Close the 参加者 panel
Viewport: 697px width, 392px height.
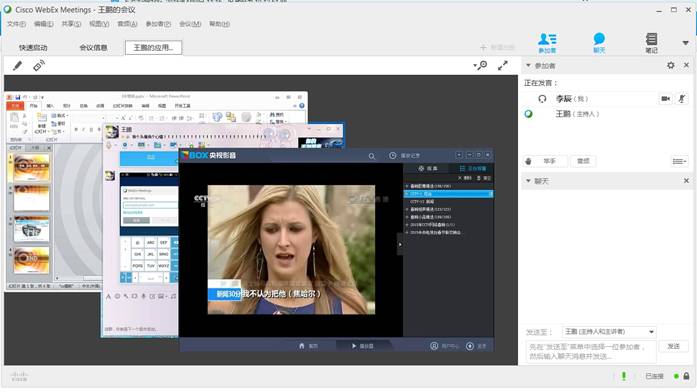tap(686, 66)
